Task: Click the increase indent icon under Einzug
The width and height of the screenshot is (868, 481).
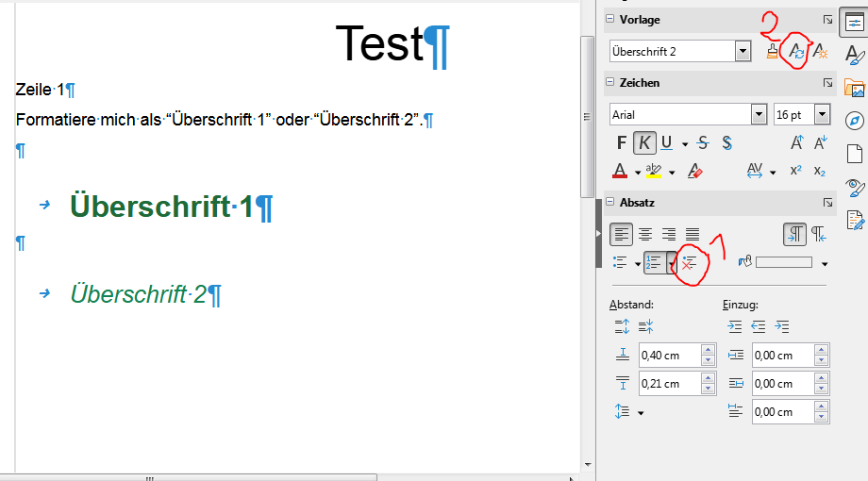Action: coord(735,326)
